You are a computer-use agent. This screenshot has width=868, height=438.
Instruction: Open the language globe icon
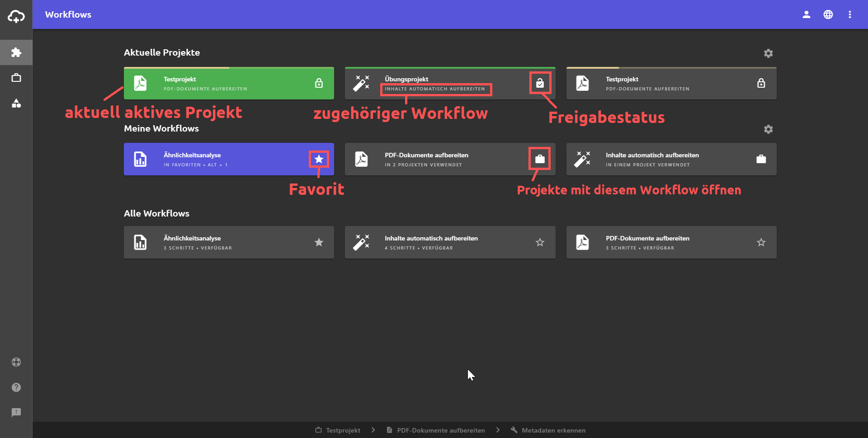click(828, 14)
